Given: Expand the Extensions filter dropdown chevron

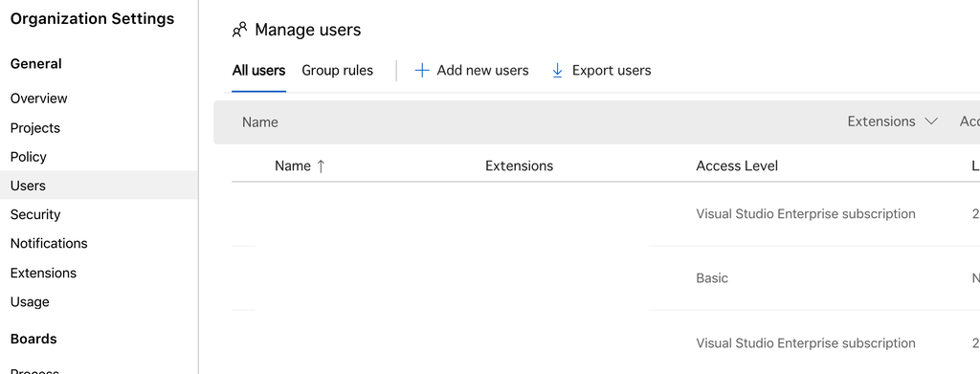Looking at the screenshot, I should (x=931, y=121).
